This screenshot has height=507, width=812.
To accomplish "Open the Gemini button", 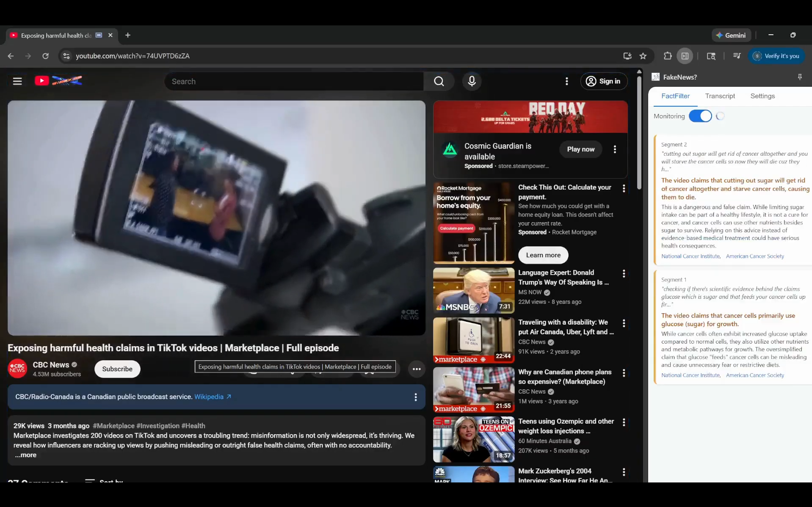I will (x=731, y=36).
